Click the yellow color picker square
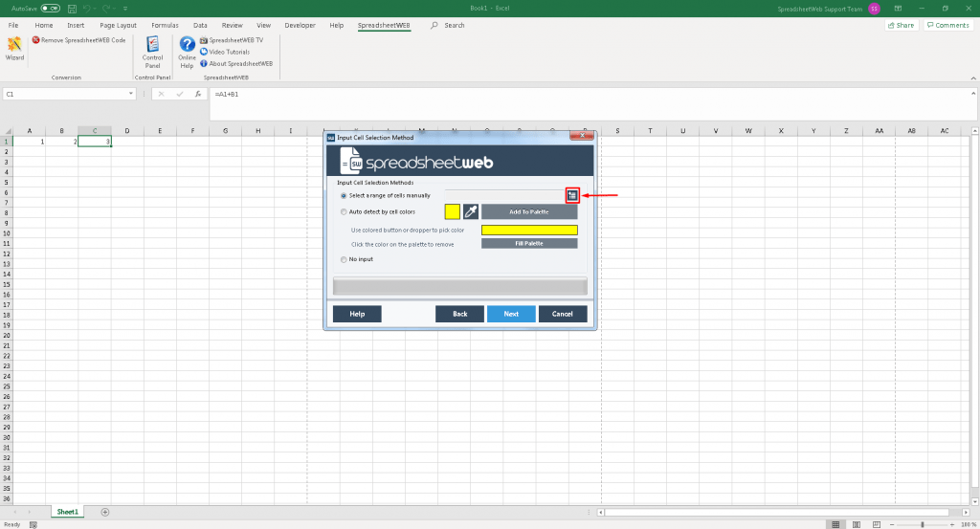Screen dimensions: 980x529 (x=453, y=211)
